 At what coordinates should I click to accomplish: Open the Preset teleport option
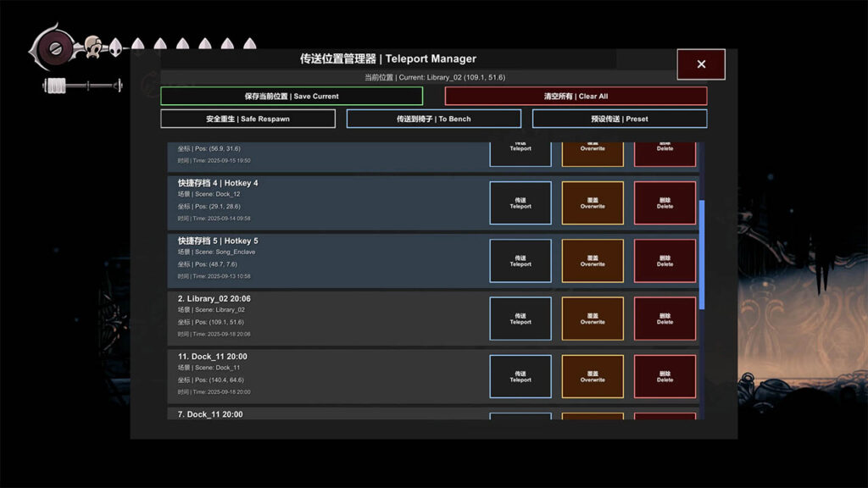(x=619, y=119)
